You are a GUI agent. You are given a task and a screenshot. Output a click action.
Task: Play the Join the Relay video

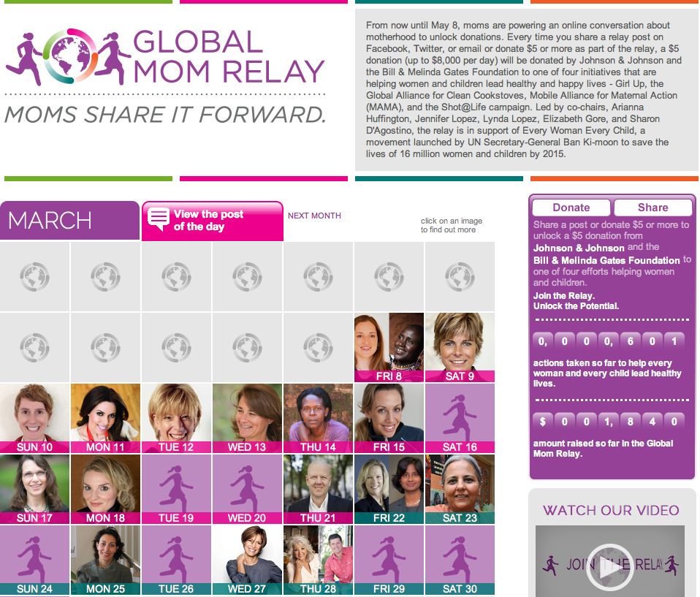pyautogui.click(x=609, y=566)
